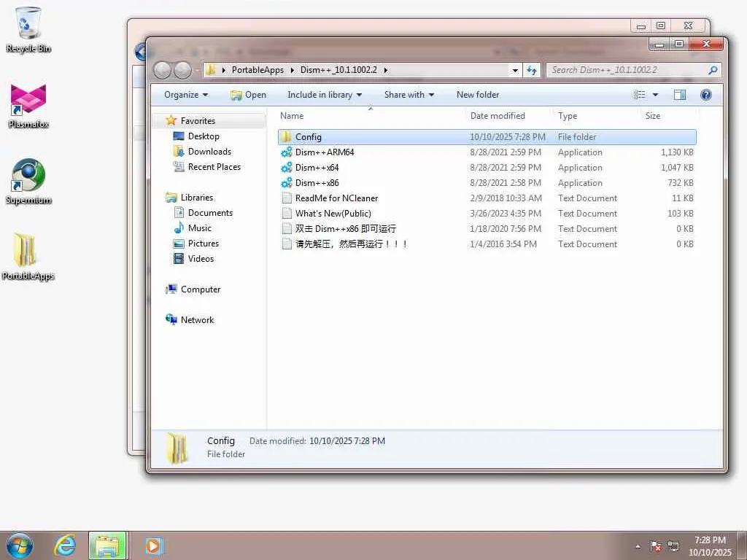Viewport: 747px width, 560px height.
Task: Select Libraries in the navigation pane
Action: click(197, 197)
